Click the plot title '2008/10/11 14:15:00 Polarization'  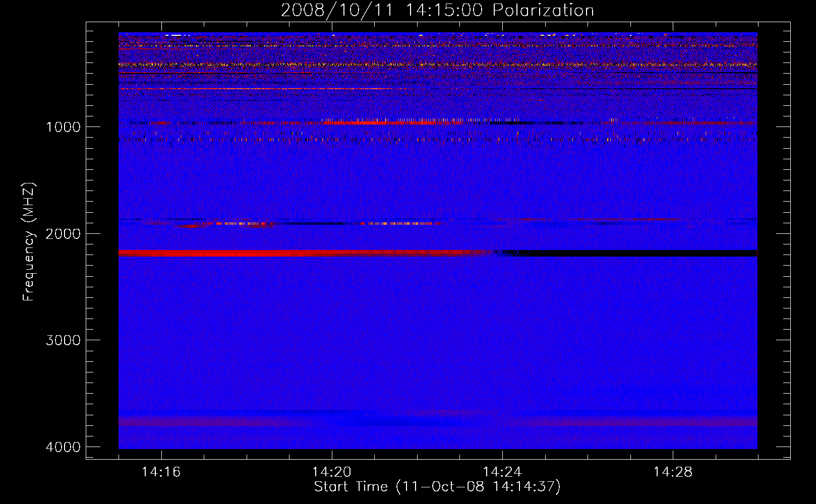437,10
